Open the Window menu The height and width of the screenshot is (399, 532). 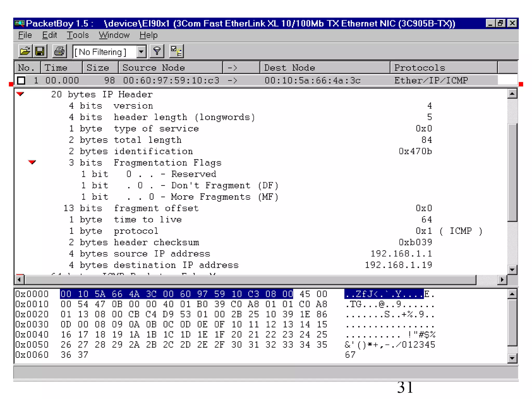coord(114,35)
